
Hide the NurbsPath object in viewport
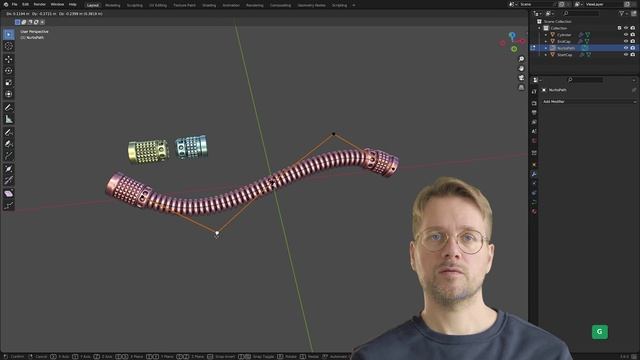(626, 48)
